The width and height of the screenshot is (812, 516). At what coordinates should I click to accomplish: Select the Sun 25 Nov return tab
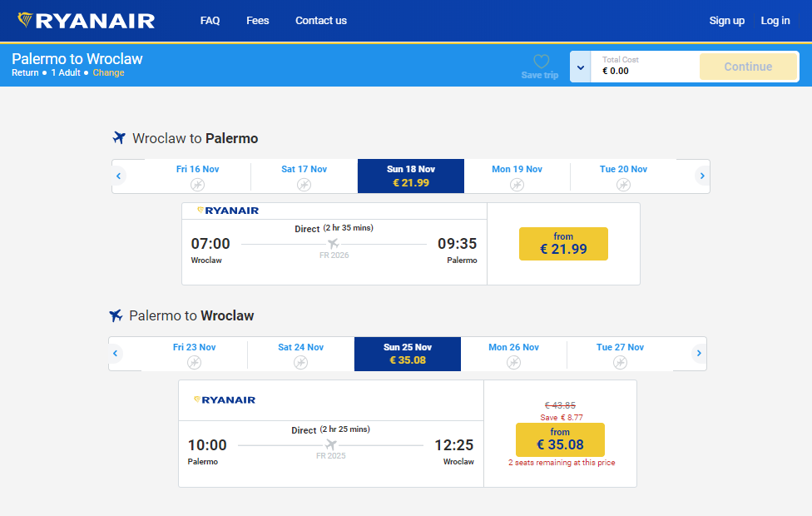point(408,354)
